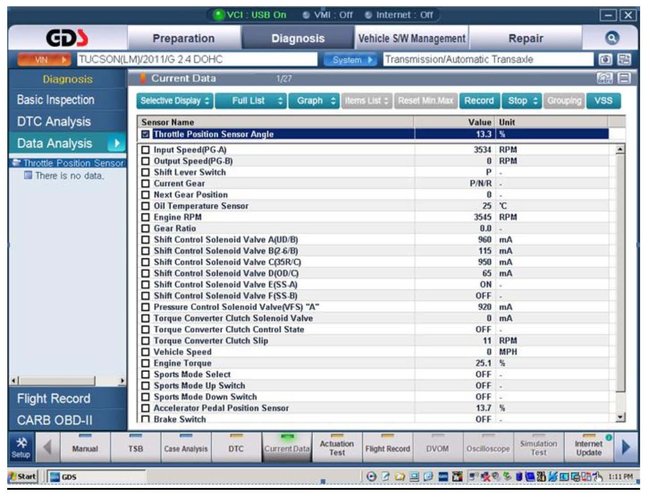Click the right arrow in bottom toolbar
Screen dimensions: 650x497
coord(626,447)
